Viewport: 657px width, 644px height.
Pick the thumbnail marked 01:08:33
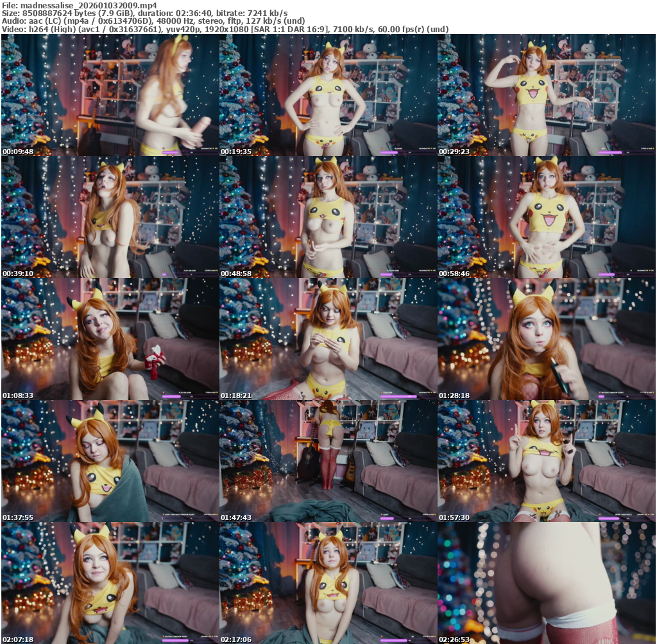[110, 339]
